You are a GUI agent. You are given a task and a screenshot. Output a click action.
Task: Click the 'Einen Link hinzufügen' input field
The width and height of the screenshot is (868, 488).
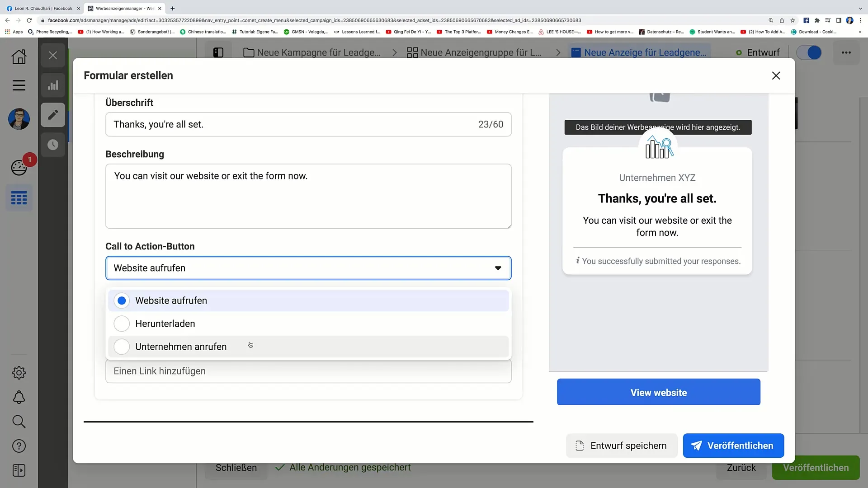coord(308,371)
